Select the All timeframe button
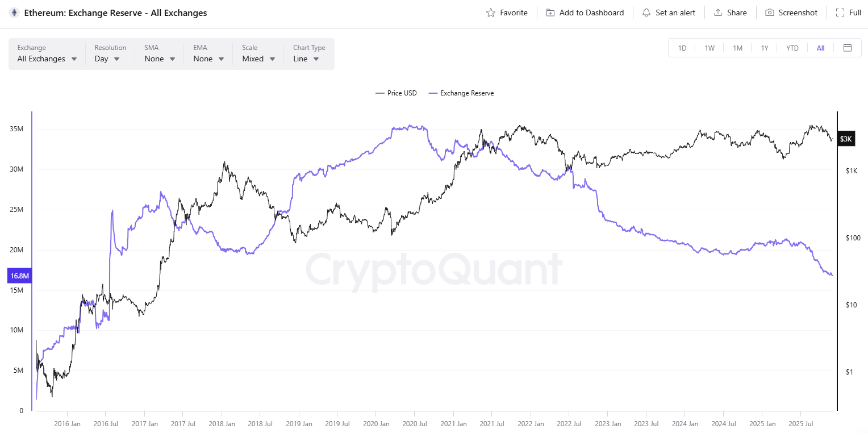 [x=820, y=48]
